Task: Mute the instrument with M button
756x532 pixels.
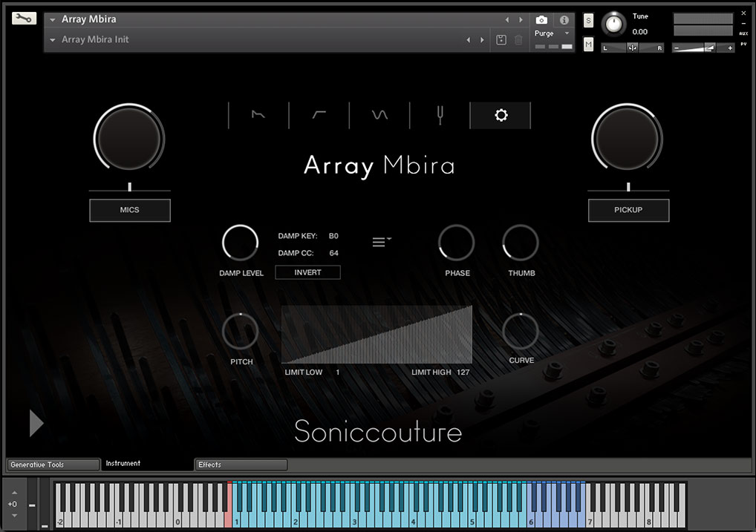Action: click(589, 45)
